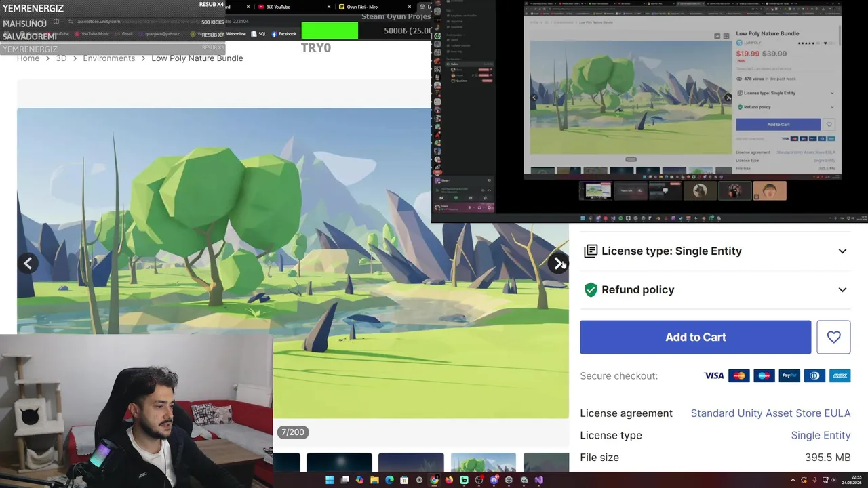Close the (83) YouTube tab
The width and height of the screenshot is (868, 488).
point(330,7)
